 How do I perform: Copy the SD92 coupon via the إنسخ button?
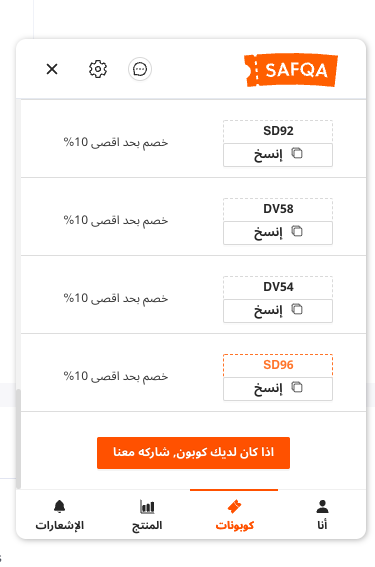[x=278, y=155]
